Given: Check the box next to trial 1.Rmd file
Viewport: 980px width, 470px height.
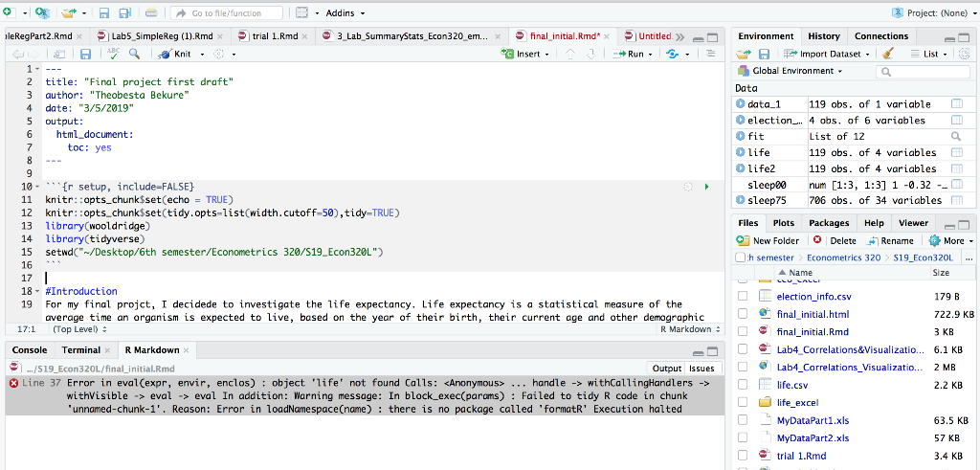Looking at the screenshot, I should (x=743, y=455).
